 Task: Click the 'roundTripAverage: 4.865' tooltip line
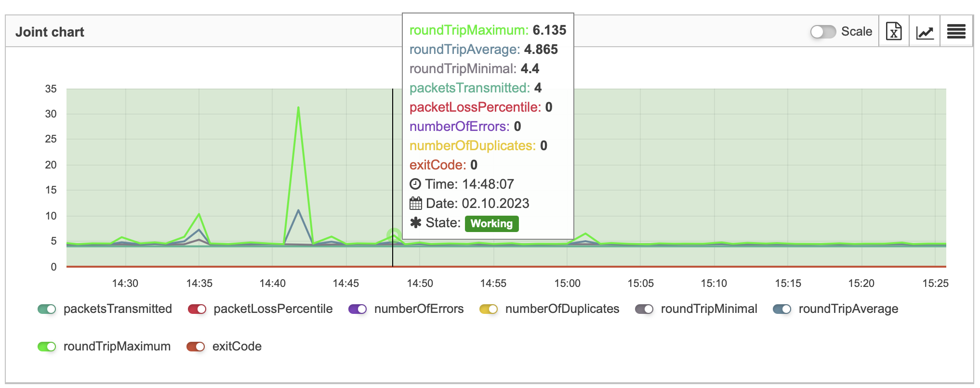(x=484, y=49)
